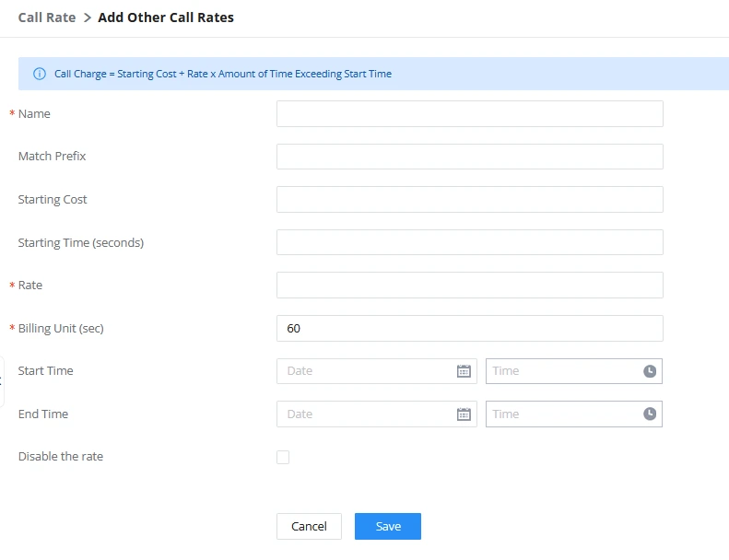Click the Start Time clock icon

[x=650, y=371]
